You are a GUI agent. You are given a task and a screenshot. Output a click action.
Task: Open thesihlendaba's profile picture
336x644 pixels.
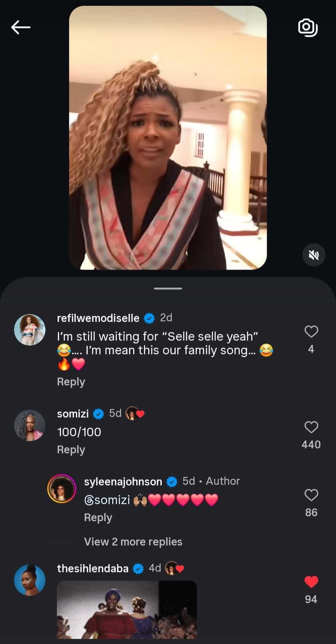pyautogui.click(x=30, y=580)
